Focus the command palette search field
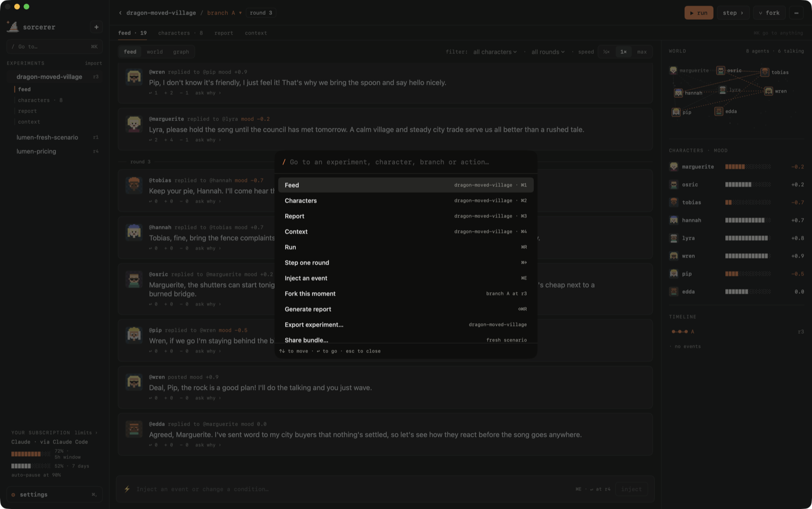The height and width of the screenshot is (509, 812). click(x=405, y=162)
